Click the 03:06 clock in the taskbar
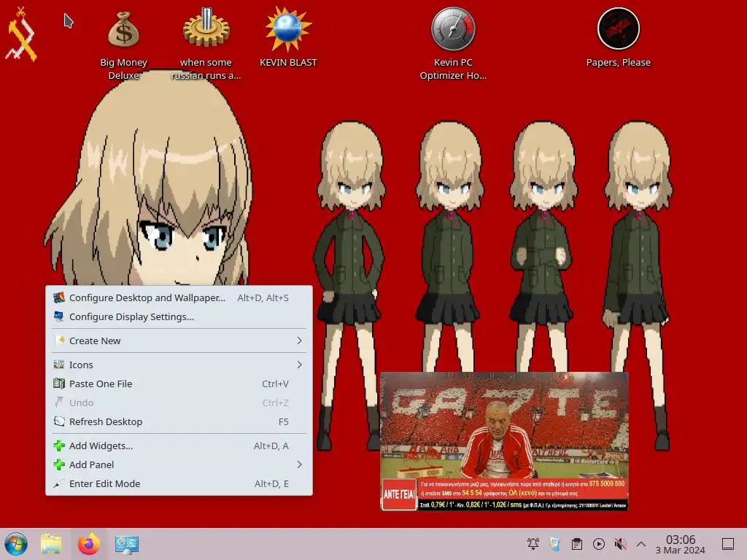This screenshot has height=560, width=747. point(681,544)
